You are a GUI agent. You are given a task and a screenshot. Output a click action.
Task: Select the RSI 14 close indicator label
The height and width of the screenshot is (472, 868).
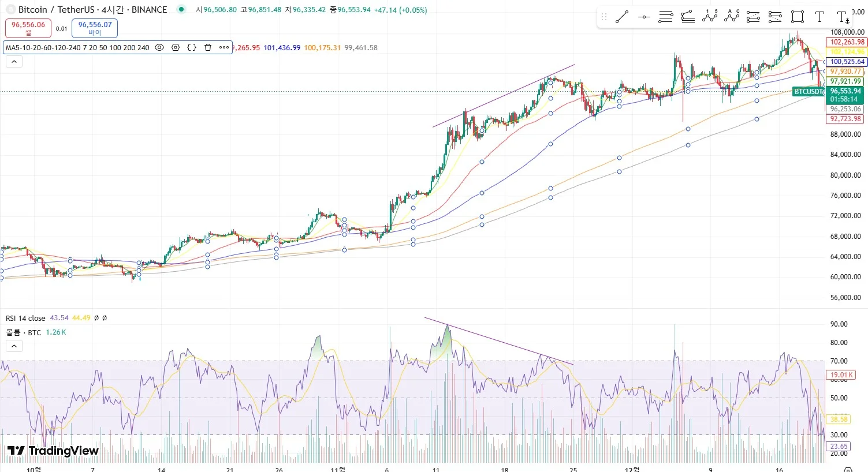pos(25,318)
